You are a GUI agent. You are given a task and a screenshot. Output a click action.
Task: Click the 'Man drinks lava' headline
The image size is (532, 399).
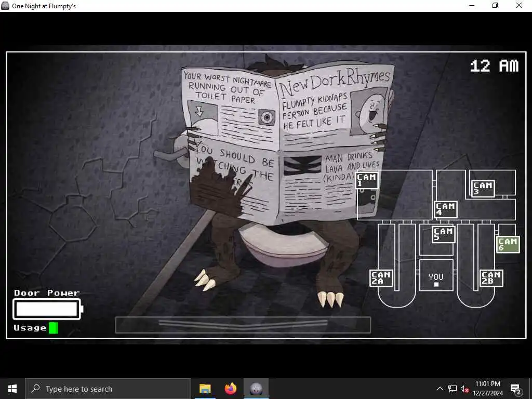click(x=352, y=166)
